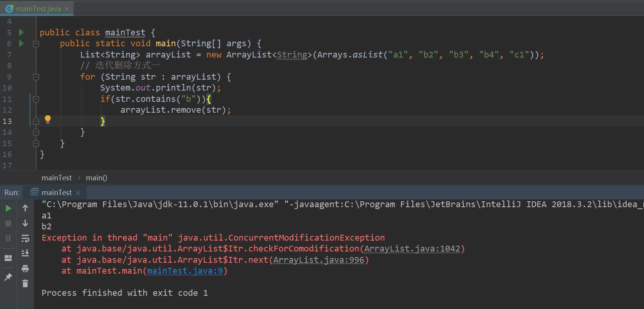The height and width of the screenshot is (309, 644).
Task: Open the ArrayList.java:996 stack trace link
Action: coord(319,260)
